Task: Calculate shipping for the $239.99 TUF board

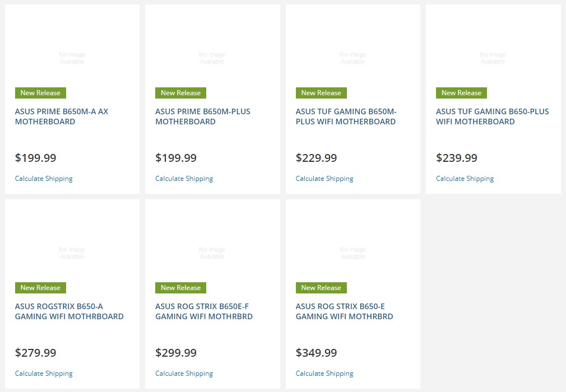Action: pyautogui.click(x=465, y=179)
